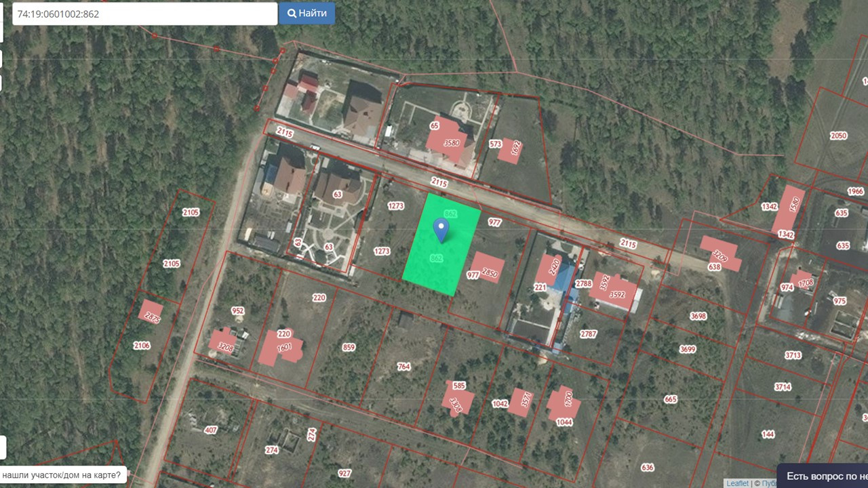This screenshot has height=488, width=868.
Task: Select parcel label 859
Action: (349, 347)
